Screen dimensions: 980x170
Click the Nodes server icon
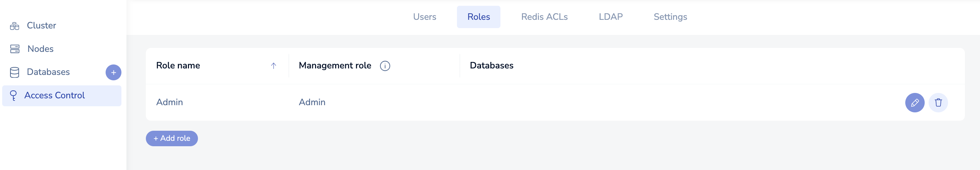click(x=14, y=49)
